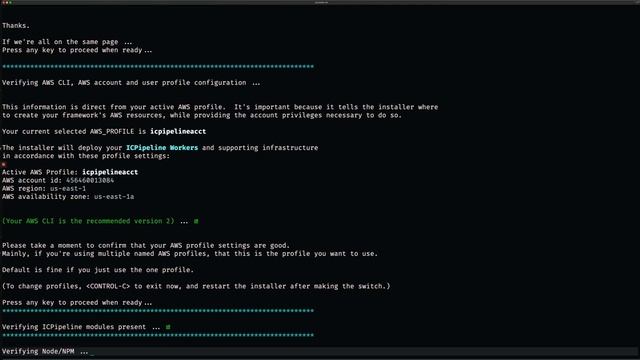Click the line "If we're all on the same page"
640x360 pixels.
pyautogui.click(x=67, y=42)
